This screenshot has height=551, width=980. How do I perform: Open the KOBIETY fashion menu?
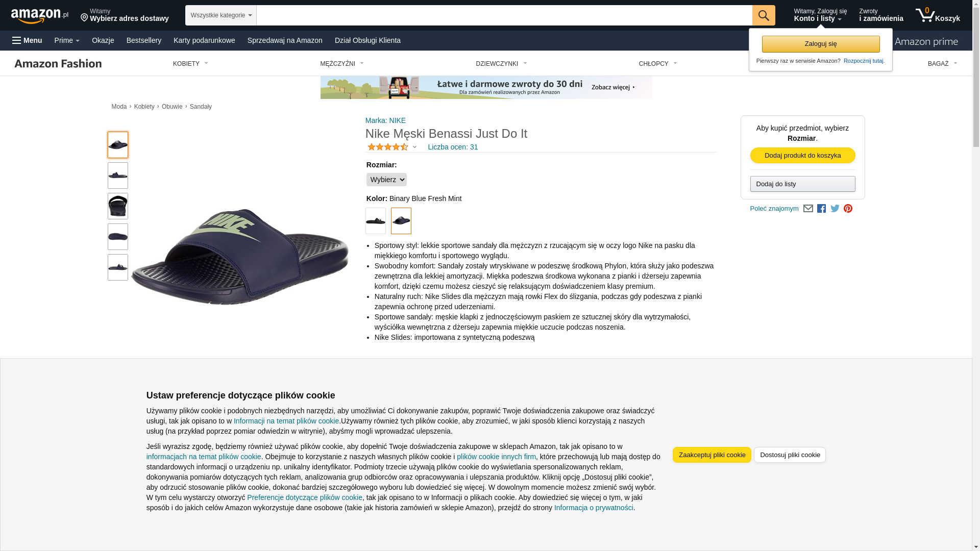click(190, 64)
